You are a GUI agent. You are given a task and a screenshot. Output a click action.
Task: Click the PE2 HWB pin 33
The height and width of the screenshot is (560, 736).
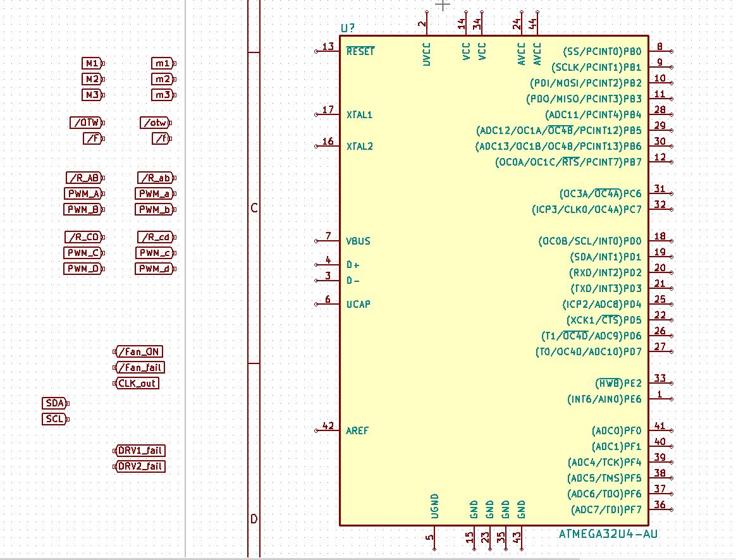(x=661, y=383)
